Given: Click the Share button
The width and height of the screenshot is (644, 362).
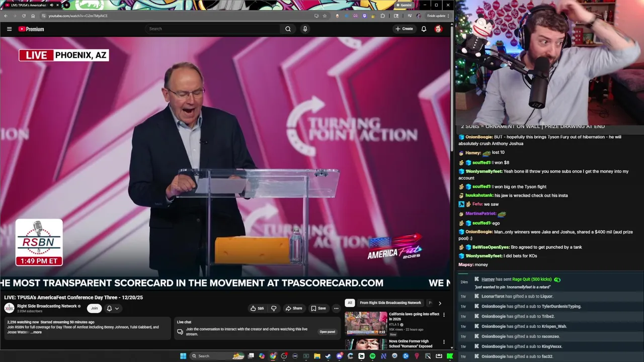Looking at the screenshot, I should pos(294,308).
